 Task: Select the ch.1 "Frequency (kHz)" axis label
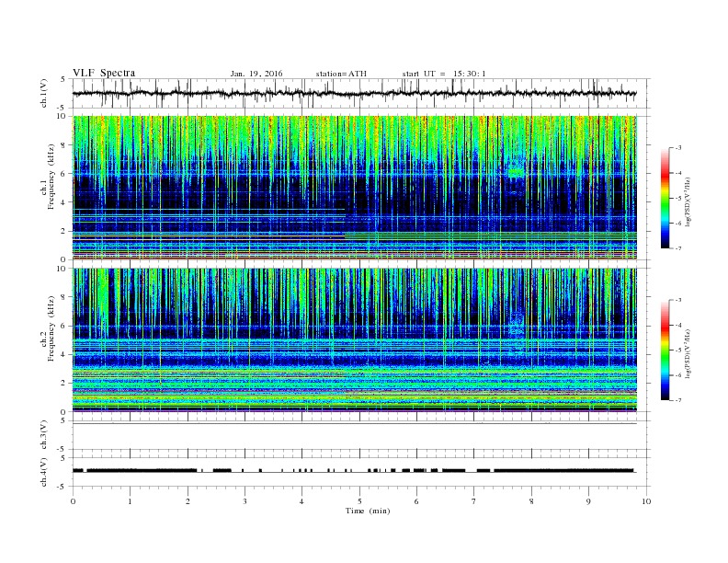coord(51,178)
